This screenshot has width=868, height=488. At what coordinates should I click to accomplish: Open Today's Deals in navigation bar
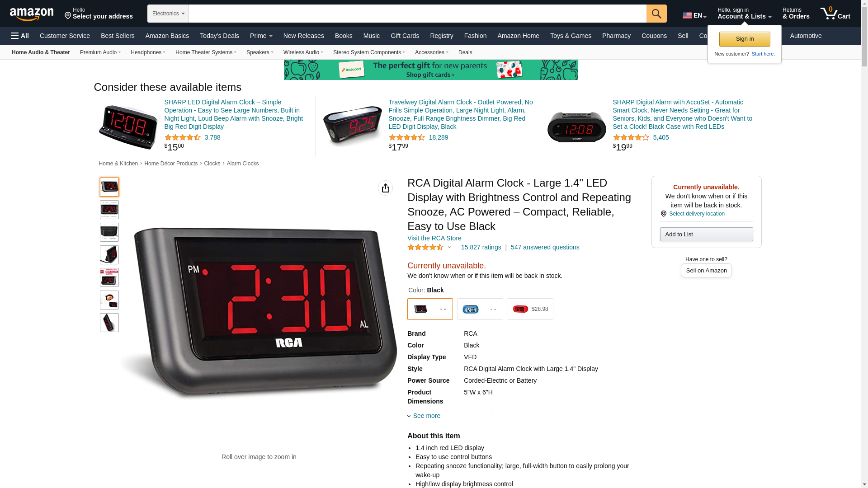tap(219, 36)
